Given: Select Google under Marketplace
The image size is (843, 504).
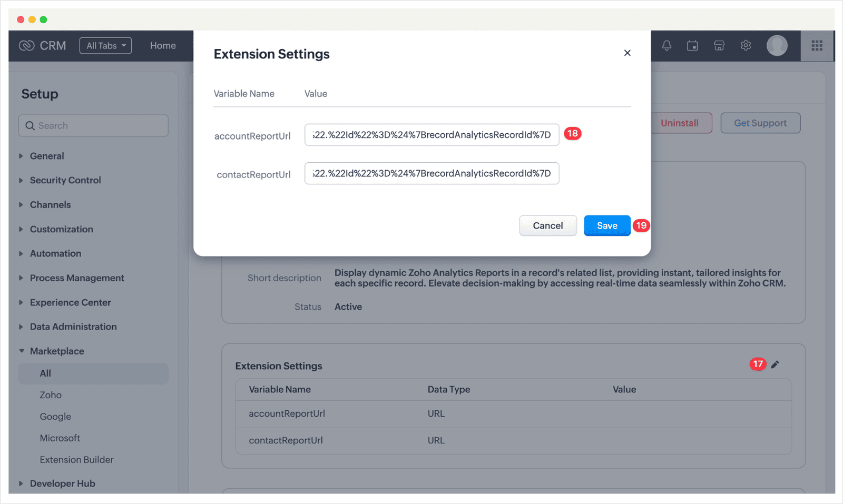Looking at the screenshot, I should (55, 417).
